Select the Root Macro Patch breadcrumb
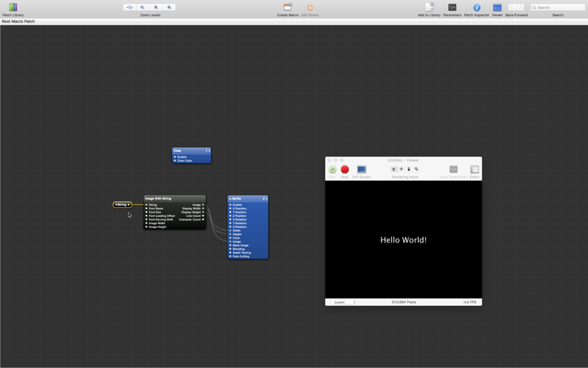This screenshot has height=368, width=588. tap(18, 21)
